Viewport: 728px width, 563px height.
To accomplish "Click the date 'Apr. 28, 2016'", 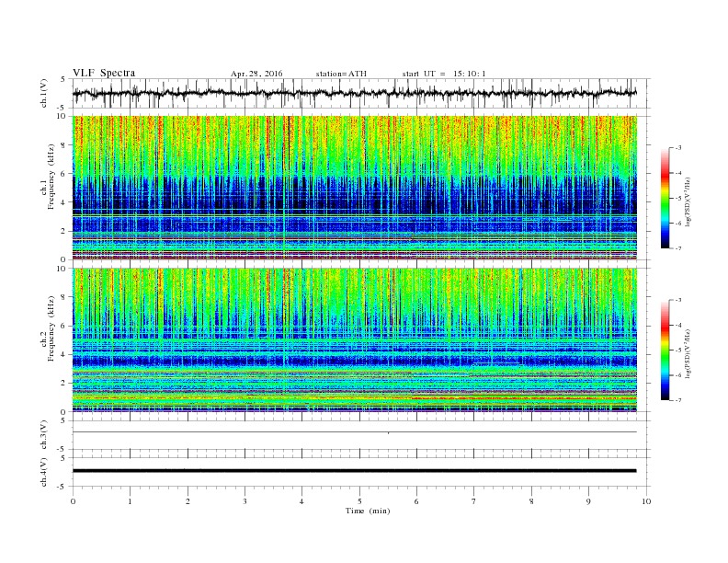I will (x=256, y=74).
